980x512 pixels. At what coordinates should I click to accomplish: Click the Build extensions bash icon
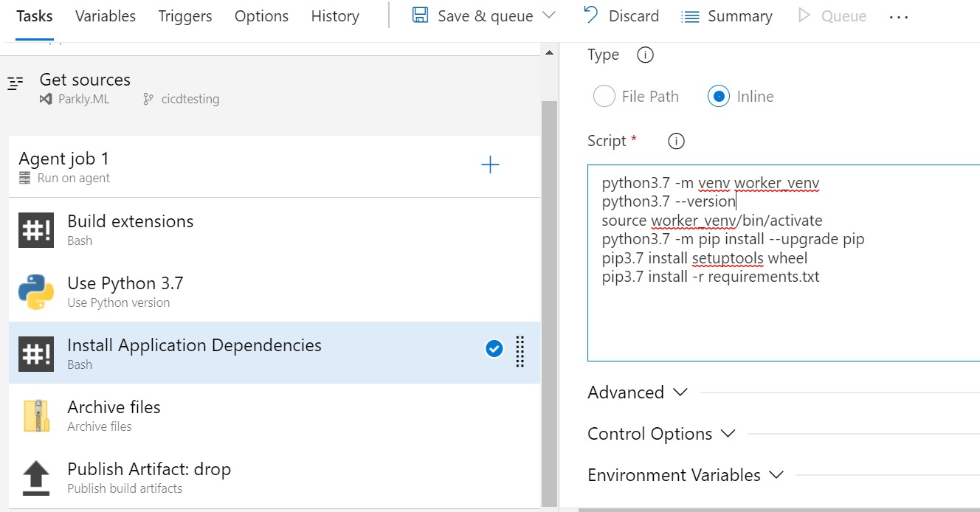tap(36, 230)
